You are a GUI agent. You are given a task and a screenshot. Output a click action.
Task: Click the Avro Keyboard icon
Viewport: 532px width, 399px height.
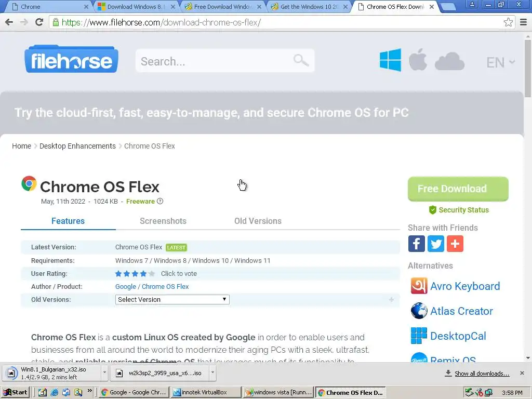(x=419, y=286)
